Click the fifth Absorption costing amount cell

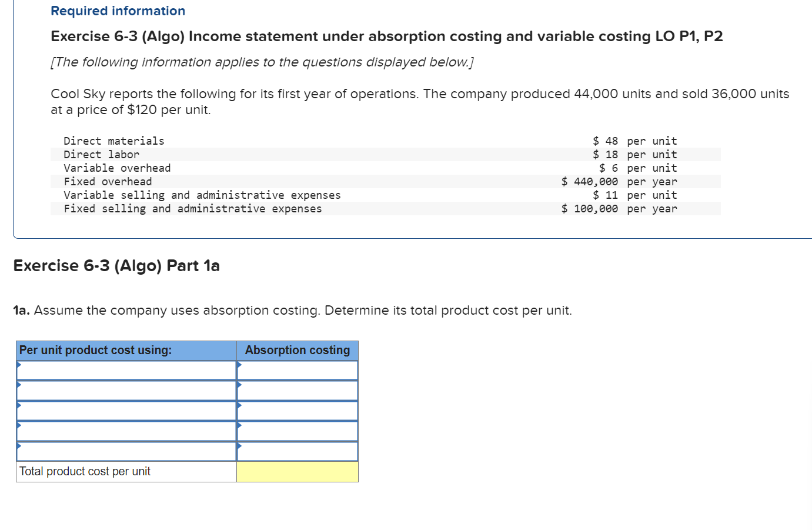297,451
